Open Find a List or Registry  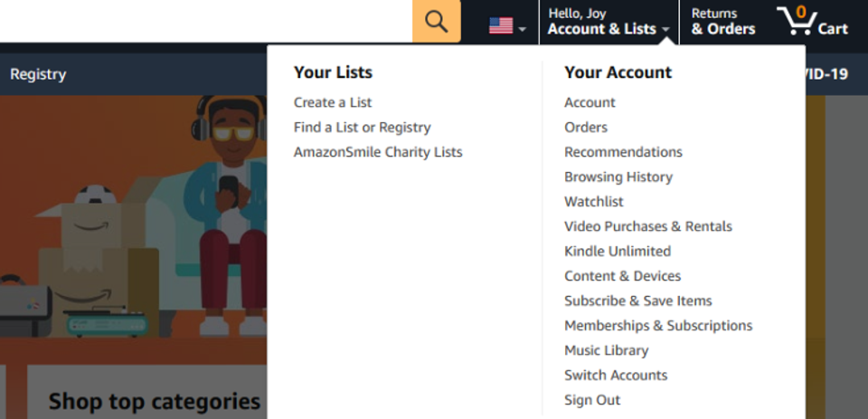(362, 128)
